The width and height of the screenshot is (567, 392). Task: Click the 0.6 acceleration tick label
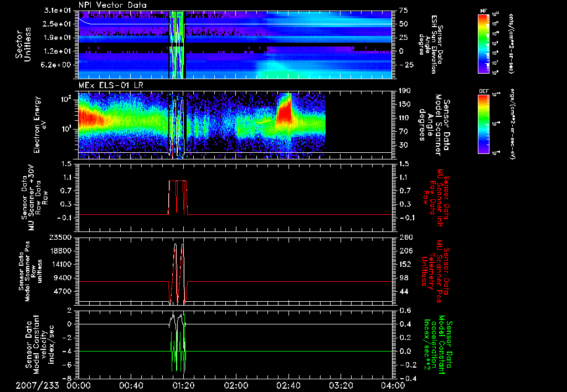point(405,311)
